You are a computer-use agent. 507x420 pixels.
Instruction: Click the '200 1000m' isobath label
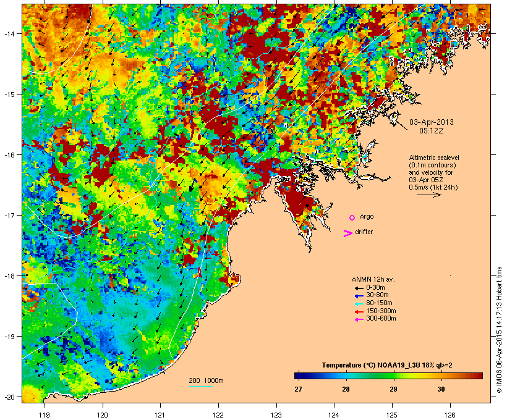tap(206, 380)
